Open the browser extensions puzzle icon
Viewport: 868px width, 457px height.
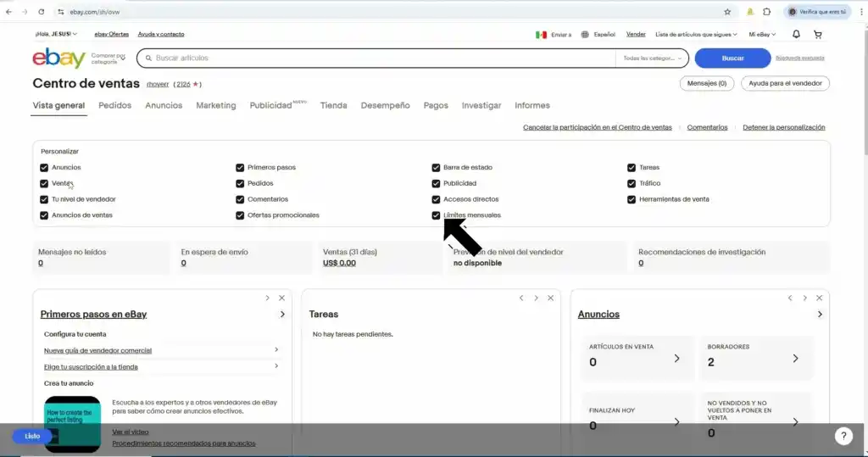766,12
